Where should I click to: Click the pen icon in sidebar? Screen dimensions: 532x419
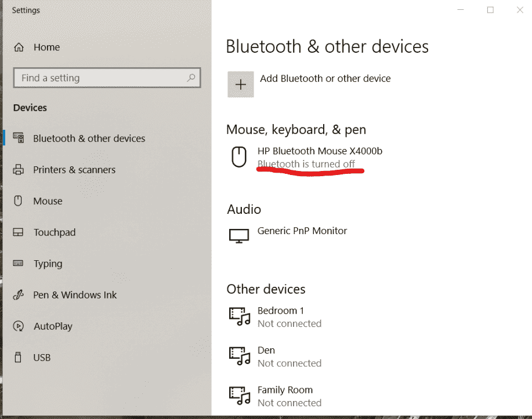18,295
